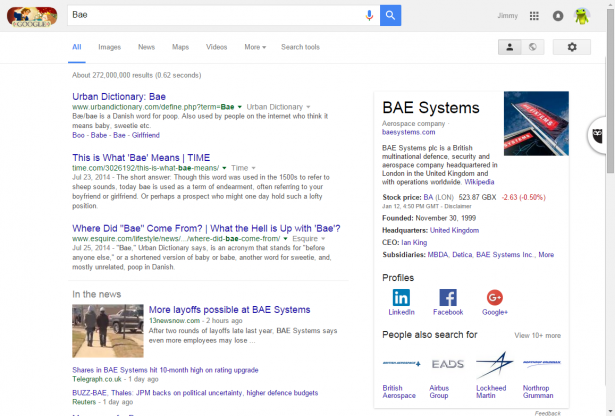
Task: Open Time source dropdown arrow
Action: (253, 168)
